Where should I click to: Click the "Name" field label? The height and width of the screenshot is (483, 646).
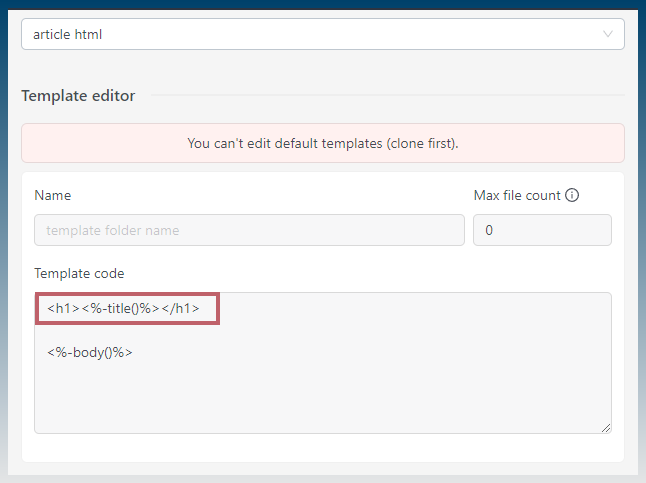pyautogui.click(x=53, y=195)
